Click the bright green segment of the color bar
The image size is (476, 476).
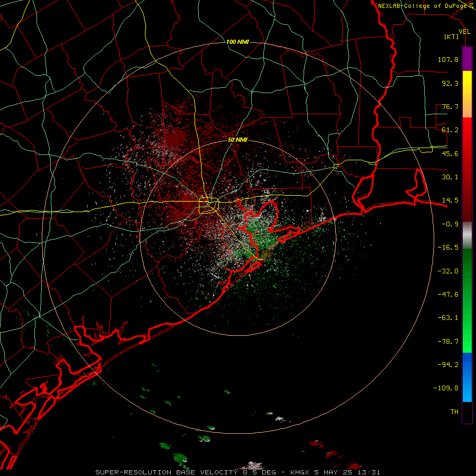pyautogui.click(x=467, y=300)
